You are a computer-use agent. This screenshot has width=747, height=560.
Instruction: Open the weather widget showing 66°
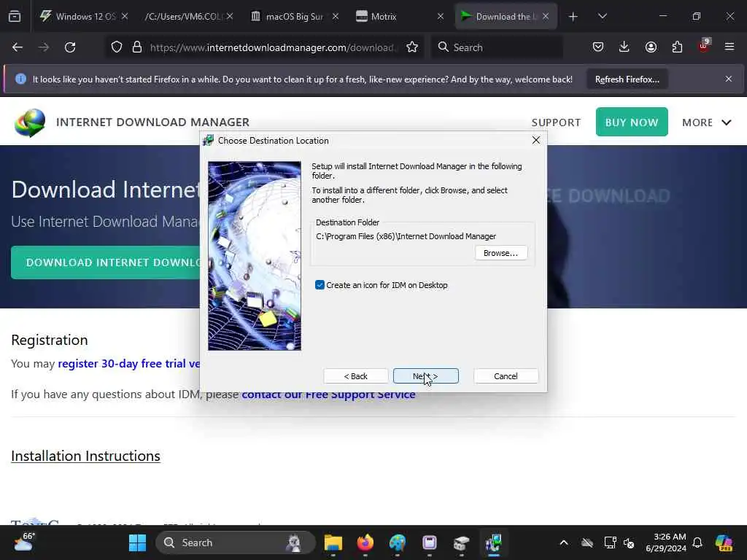24,542
